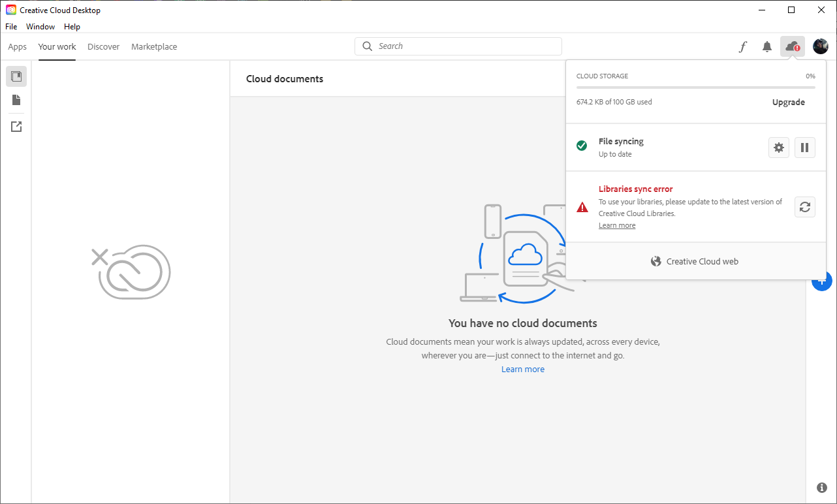Image resolution: width=837 pixels, height=504 pixels.
Task: Open the external link sidebar icon
Action: (x=16, y=127)
